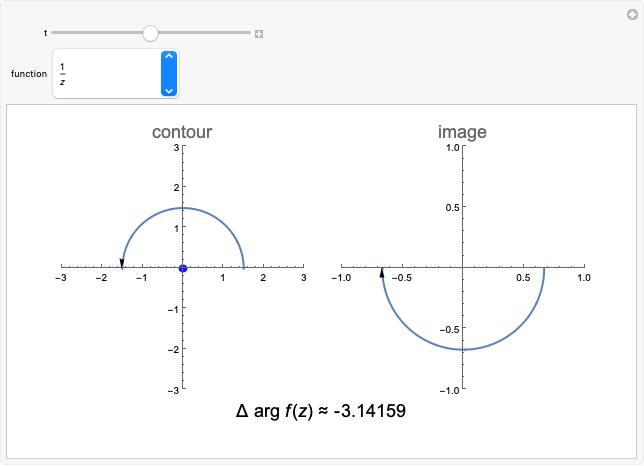
Task: Click the Δ arg f(z) result text
Action: pos(321,410)
